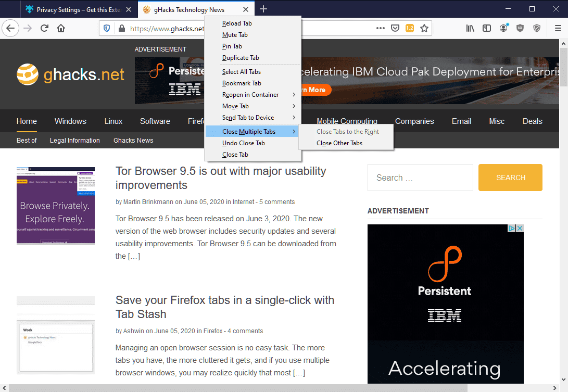Open page actions three-dot menu
Viewport: 568px width, 392px height.
[381, 28]
